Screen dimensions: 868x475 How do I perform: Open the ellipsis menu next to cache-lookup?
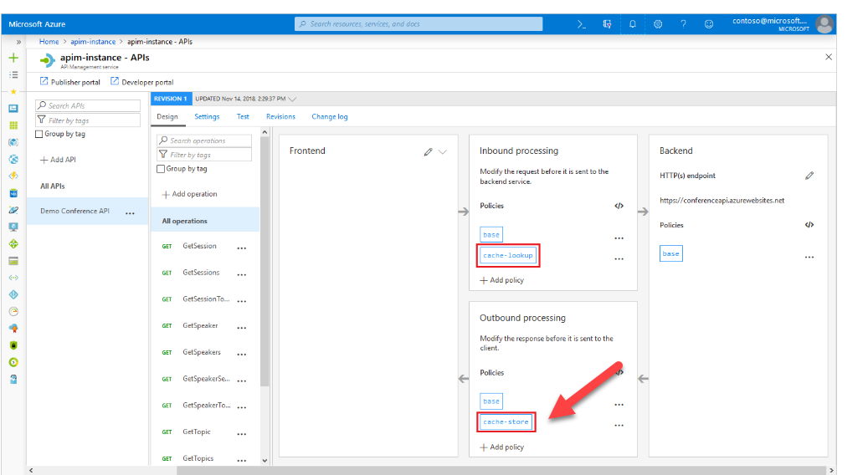pos(619,258)
